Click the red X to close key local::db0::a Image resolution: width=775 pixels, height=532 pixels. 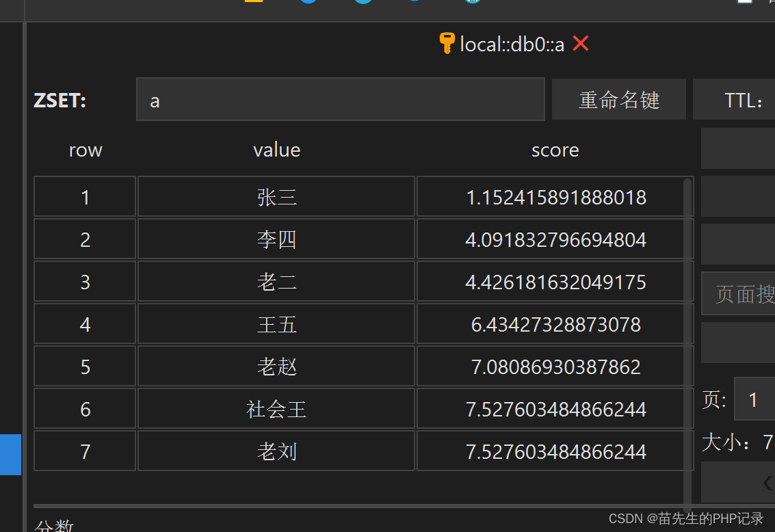coord(580,43)
